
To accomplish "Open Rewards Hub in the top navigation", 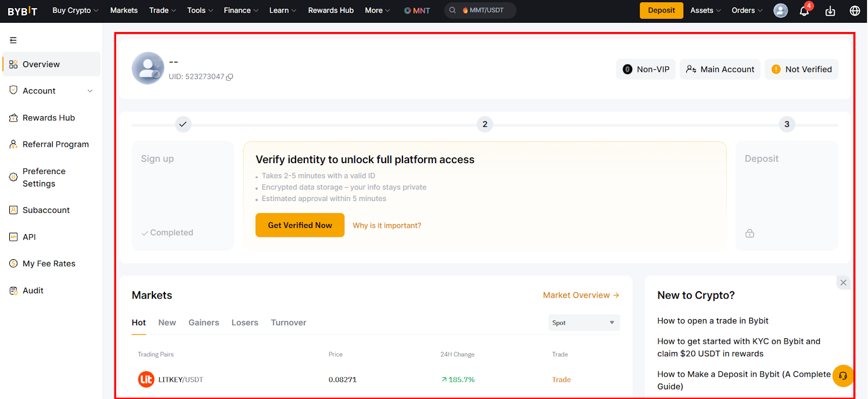I will pyautogui.click(x=331, y=10).
